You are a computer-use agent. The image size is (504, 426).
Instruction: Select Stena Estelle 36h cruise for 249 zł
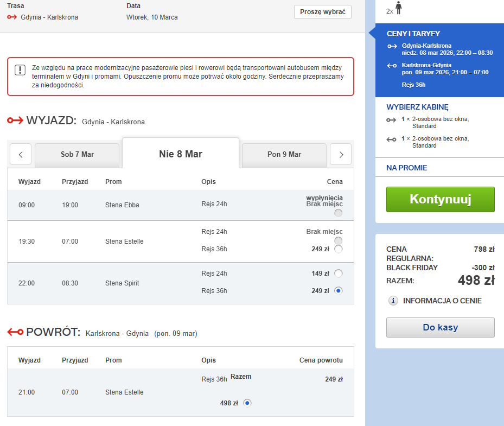pyautogui.click(x=339, y=249)
